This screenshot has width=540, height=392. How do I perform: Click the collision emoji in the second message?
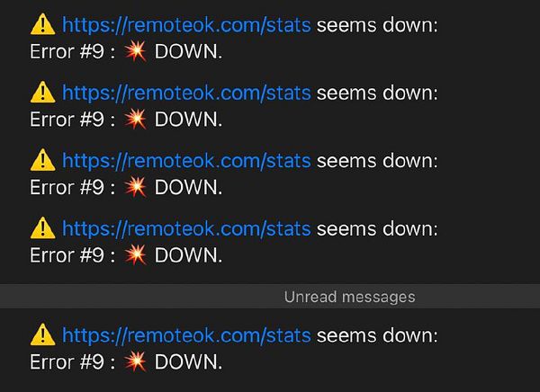[136, 119]
